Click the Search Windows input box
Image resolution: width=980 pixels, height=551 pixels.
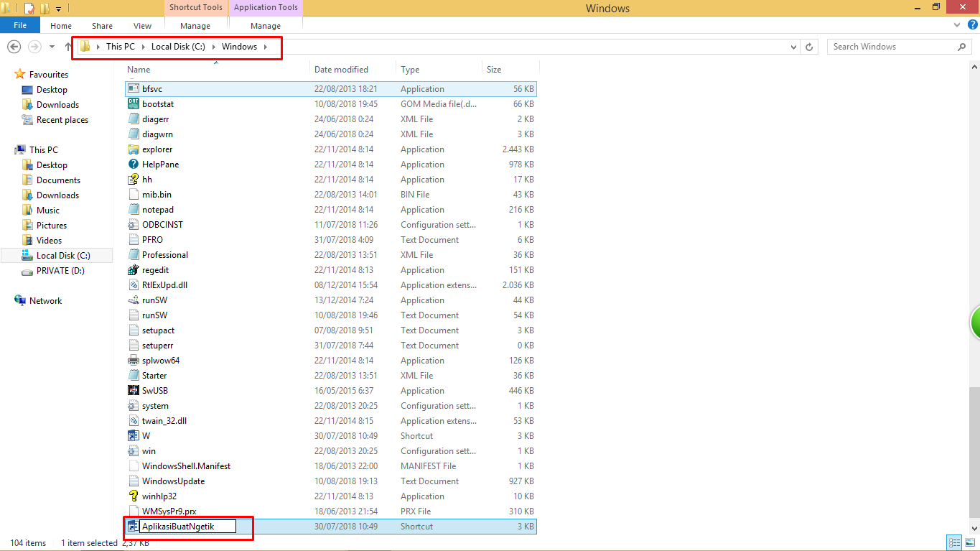890,47
